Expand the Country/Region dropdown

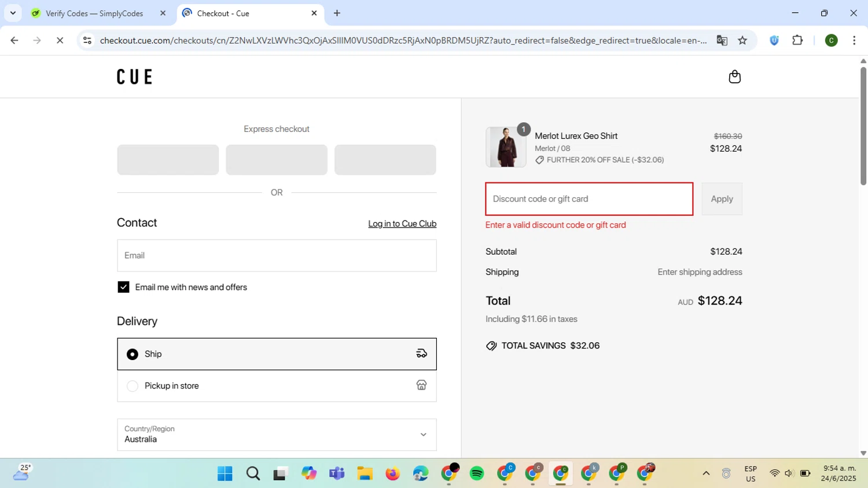(x=277, y=435)
